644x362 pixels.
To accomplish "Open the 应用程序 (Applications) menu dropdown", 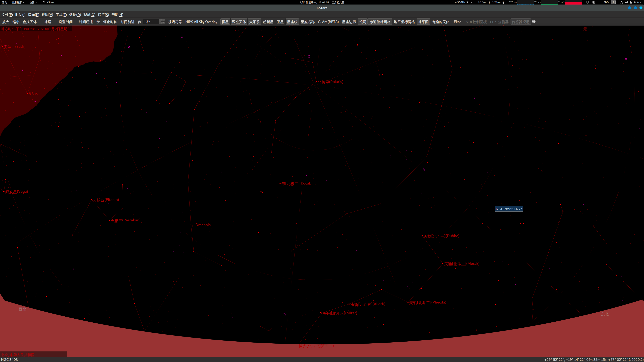I will click(18, 2).
